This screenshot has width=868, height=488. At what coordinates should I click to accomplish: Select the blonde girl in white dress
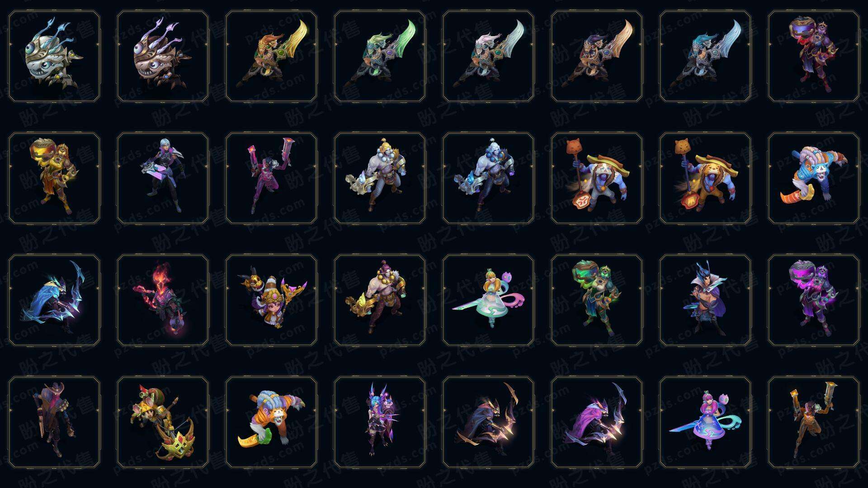488,300
